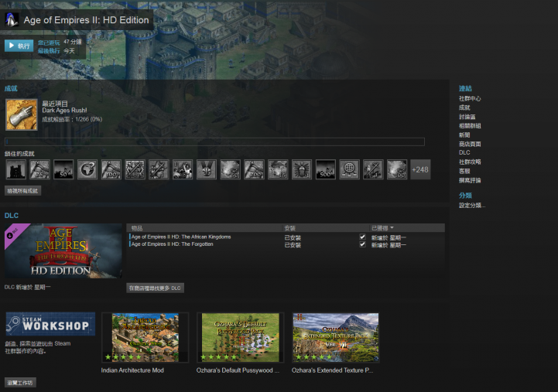The width and height of the screenshot is (558, 392).
Task: Open the DLC link in the sidebar
Action: point(464,152)
